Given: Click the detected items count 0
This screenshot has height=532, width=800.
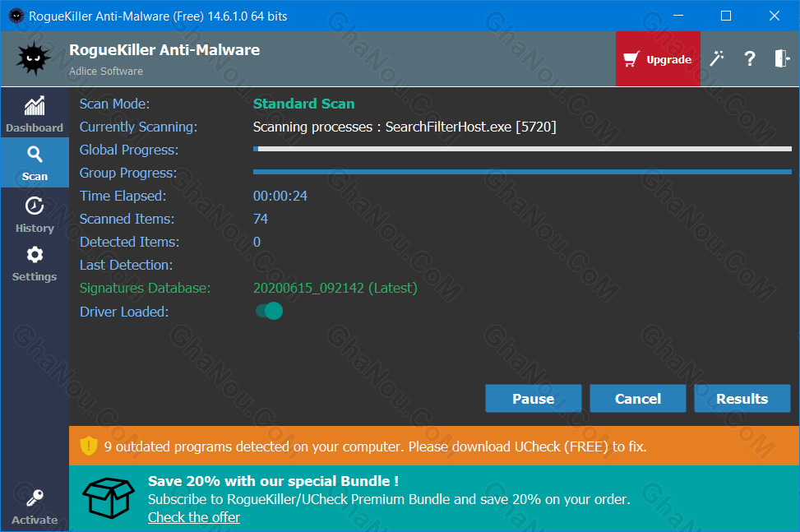Looking at the screenshot, I should [x=257, y=242].
